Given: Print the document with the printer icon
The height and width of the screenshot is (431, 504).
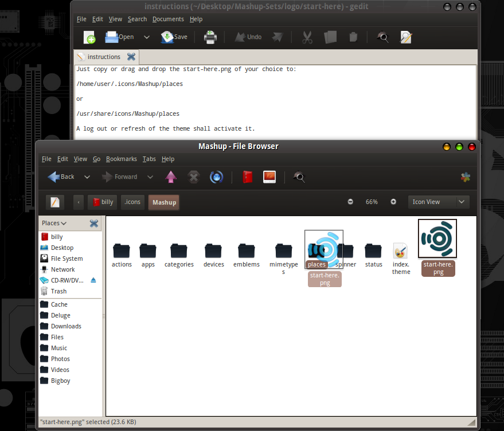Looking at the screenshot, I should tap(210, 37).
